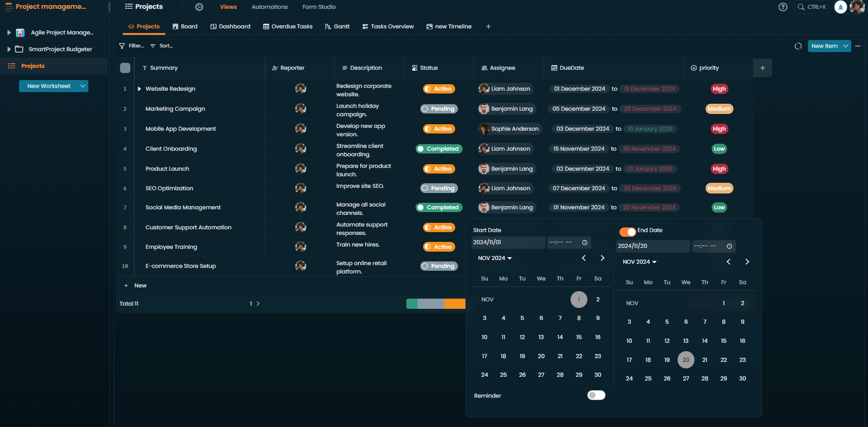This screenshot has height=427, width=868.
Task: Open the End Date time clock icon
Action: [x=729, y=246]
